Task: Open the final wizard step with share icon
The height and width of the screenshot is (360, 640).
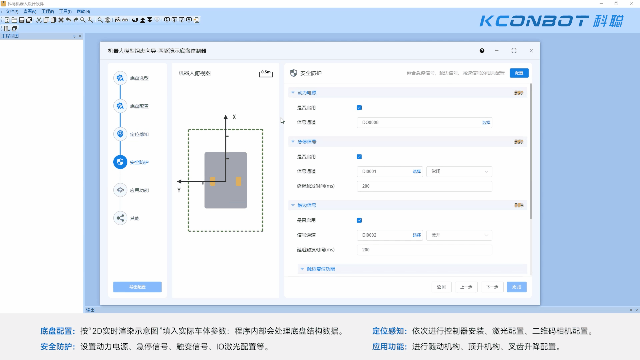Action: click(x=120, y=218)
